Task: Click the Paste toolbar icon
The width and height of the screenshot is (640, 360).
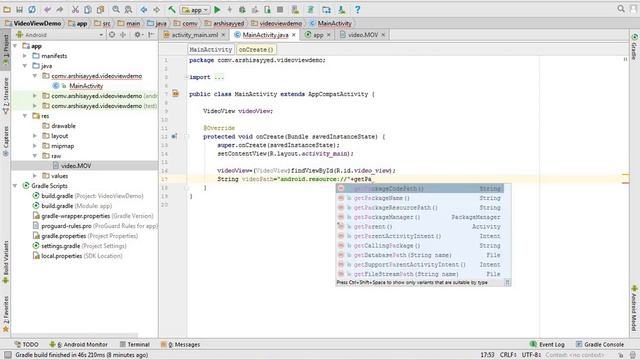Action: (100, 9)
